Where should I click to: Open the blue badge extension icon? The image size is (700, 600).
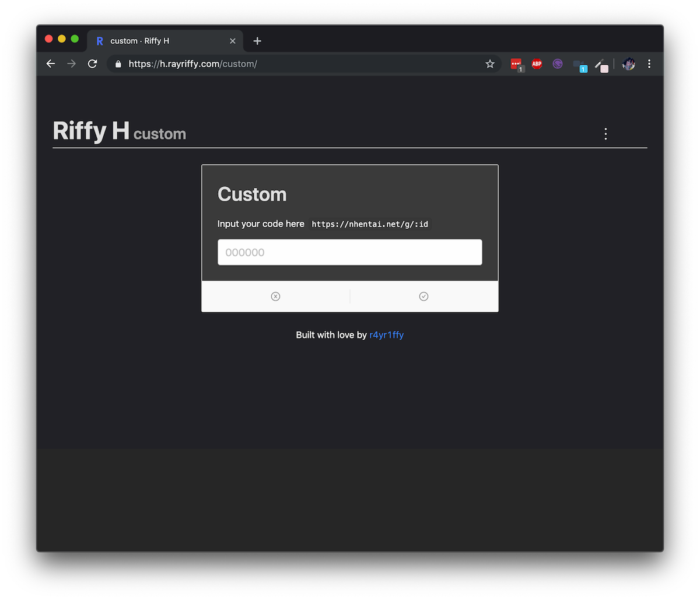[x=580, y=65]
